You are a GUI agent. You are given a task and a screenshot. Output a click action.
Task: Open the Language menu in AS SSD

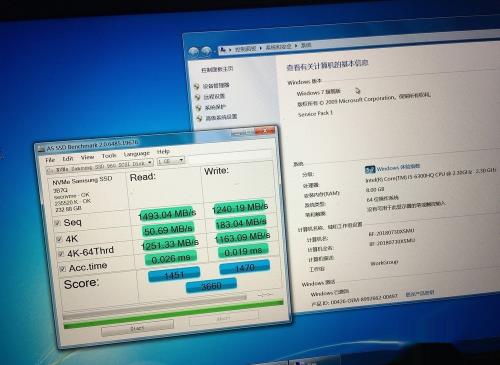(x=137, y=154)
